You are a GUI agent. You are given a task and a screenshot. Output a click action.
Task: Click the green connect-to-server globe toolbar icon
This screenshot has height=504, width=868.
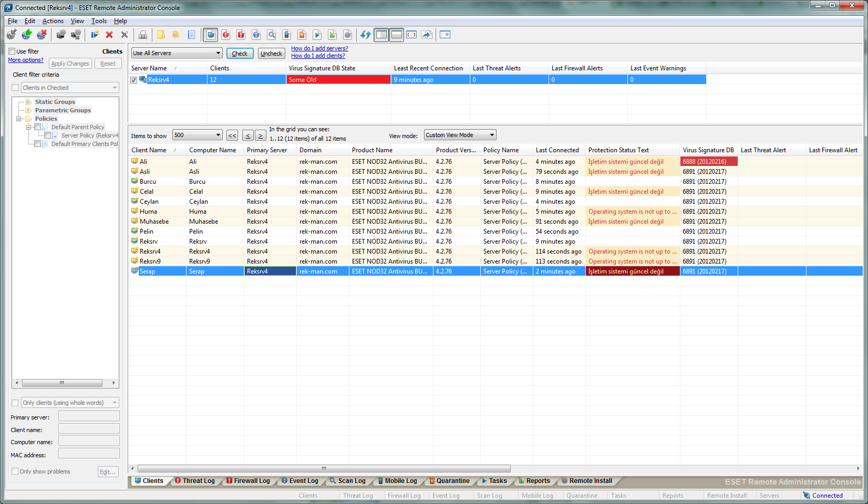tap(27, 35)
